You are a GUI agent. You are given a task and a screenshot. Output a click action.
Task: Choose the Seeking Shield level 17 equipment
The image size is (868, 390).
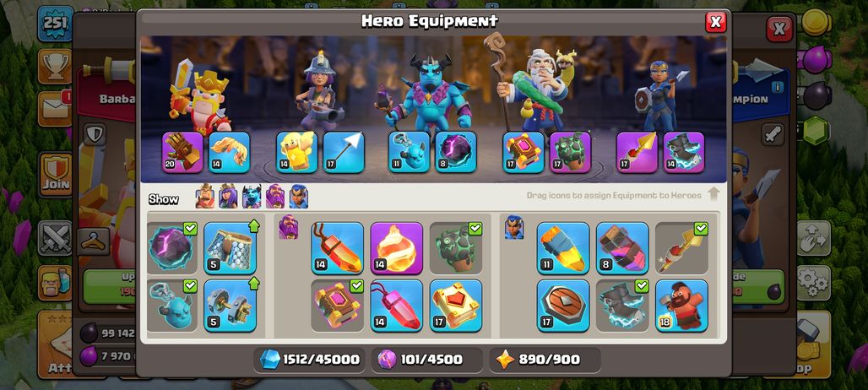[x=563, y=306]
